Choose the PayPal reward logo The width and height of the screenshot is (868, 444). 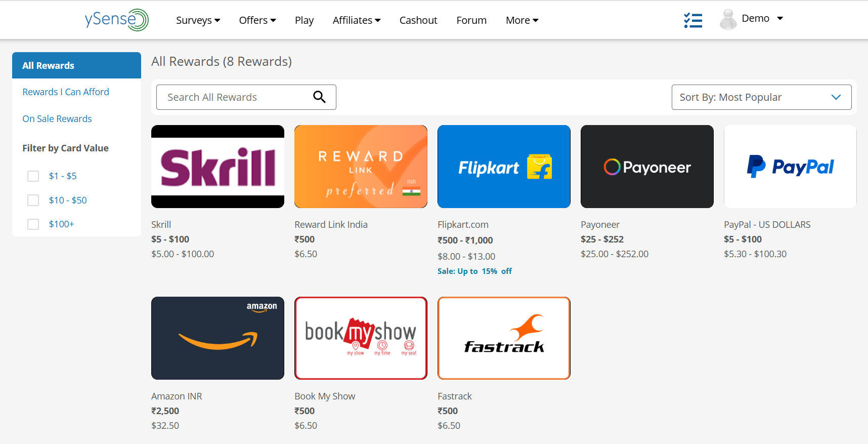coord(790,167)
